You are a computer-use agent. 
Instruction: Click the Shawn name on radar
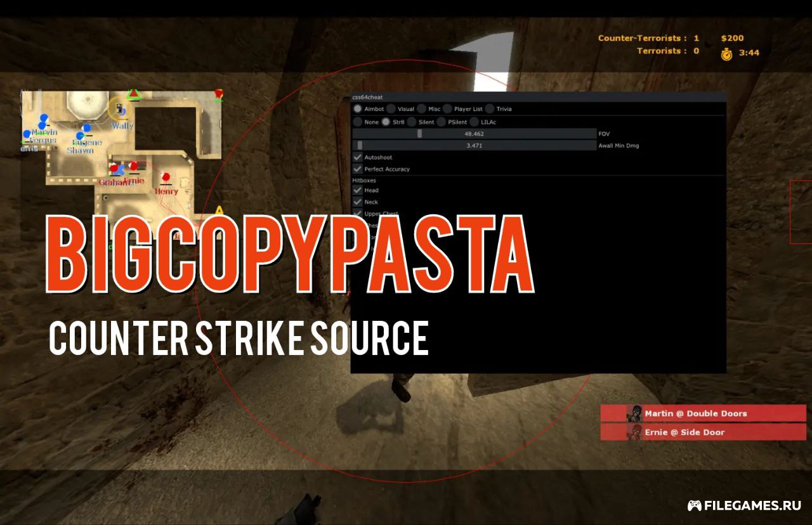(80, 151)
